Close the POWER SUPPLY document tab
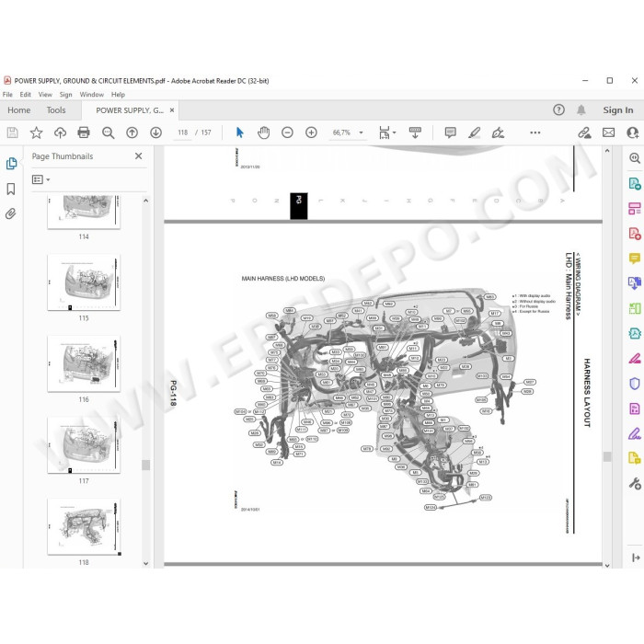This screenshot has width=644, height=644. tap(172, 110)
